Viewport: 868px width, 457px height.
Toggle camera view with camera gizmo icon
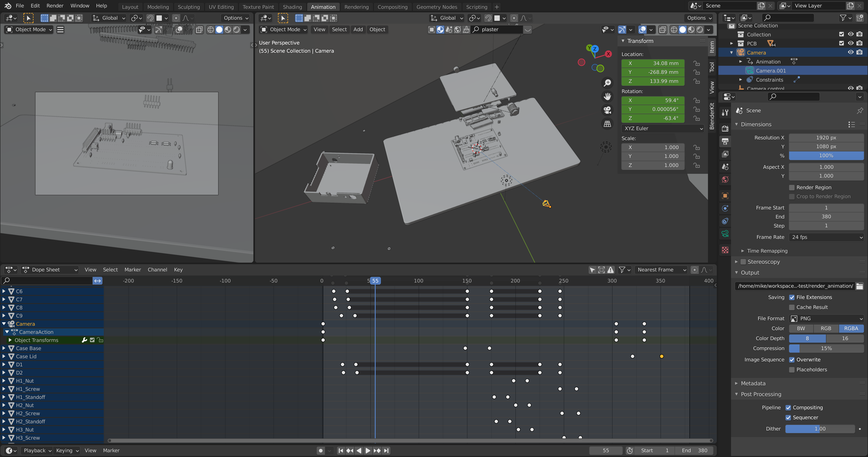[607, 110]
